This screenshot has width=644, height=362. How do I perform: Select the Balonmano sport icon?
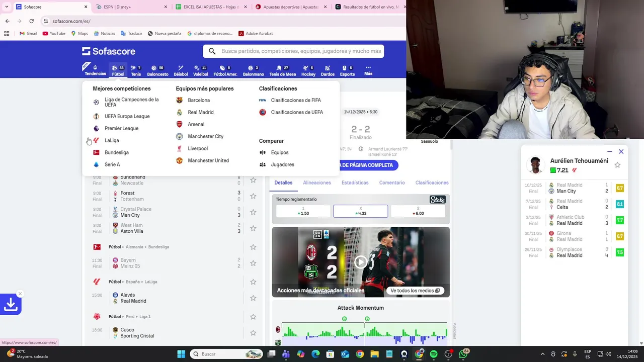pos(253,70)
